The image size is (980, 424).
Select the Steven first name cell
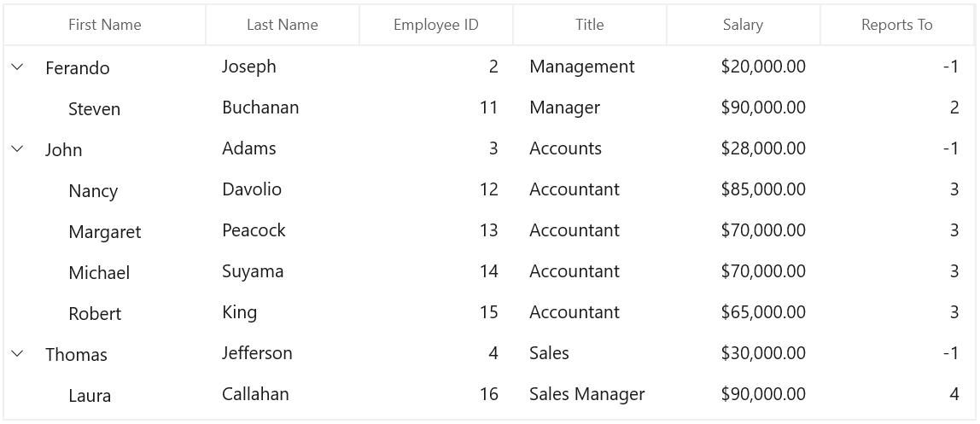pos(95,108)
